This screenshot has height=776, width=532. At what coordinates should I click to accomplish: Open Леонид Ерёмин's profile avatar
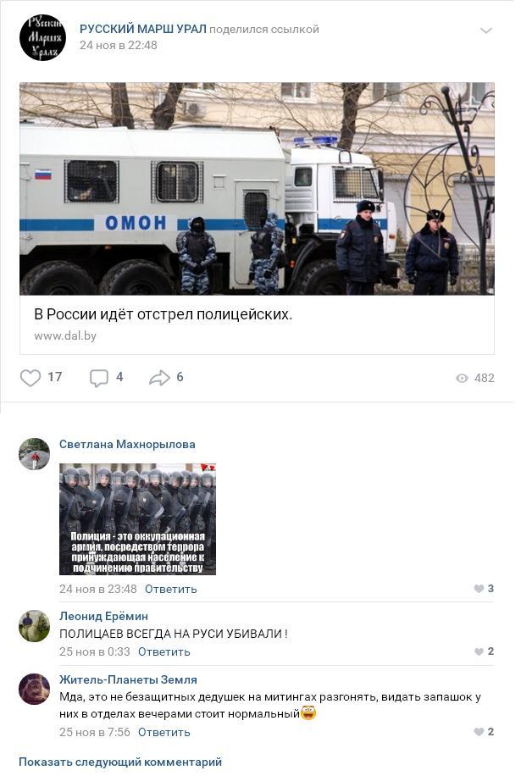34,626
